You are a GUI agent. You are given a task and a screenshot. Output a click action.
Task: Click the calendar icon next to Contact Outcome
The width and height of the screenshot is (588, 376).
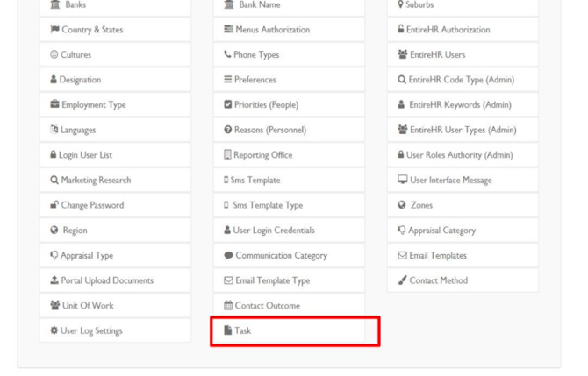(228, 305)
